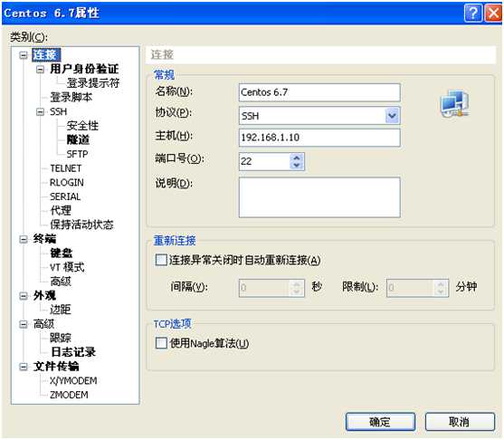This screenshot has width=504, height=440.
Task: Select the SSH tree item
Action: point(59,111)
